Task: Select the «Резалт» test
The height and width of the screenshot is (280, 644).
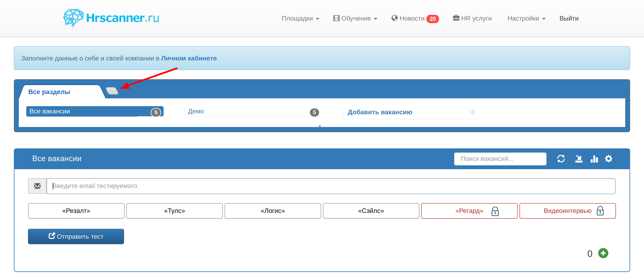Action: (76, 211)
